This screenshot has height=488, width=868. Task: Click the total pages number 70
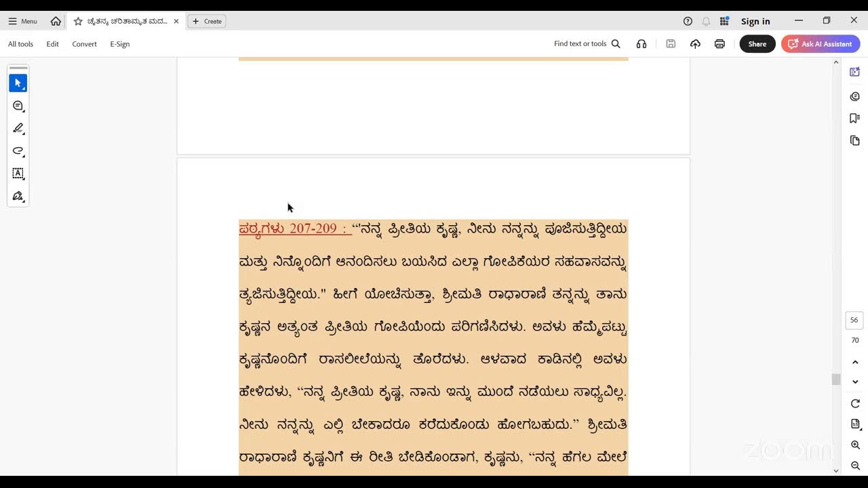click(854, 340)
